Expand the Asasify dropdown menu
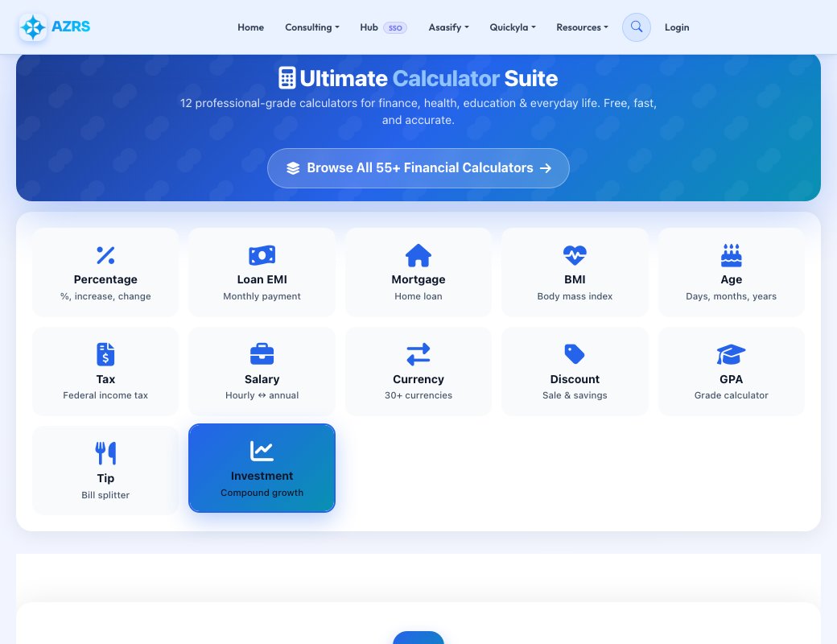Screen dimensions: 837x644 [x=448, y=27]
